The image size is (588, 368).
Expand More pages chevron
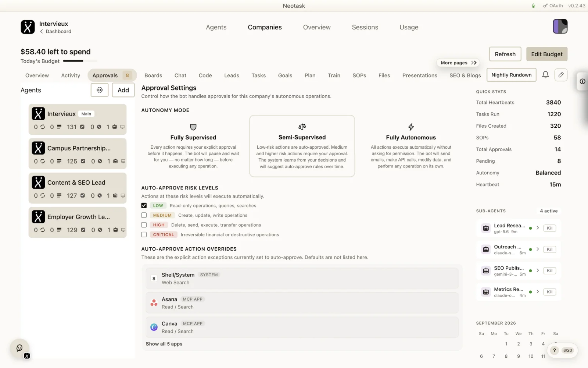pyautogui.click(x=474, y=63)
